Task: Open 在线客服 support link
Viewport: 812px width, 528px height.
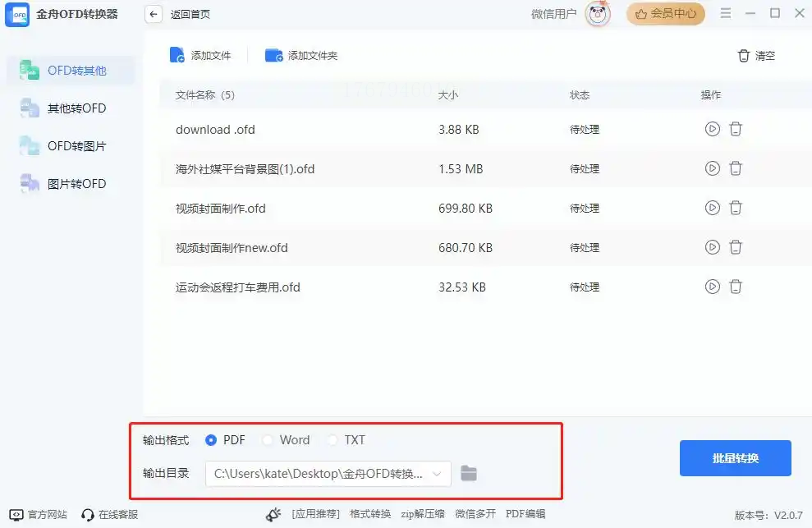Action: coord(110,515)
